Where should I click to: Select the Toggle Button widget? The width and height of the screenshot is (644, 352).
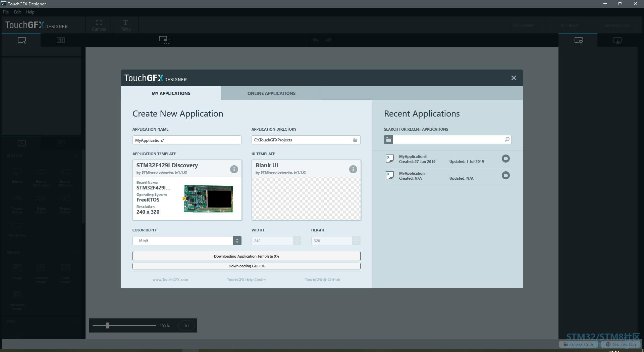(x=17, y=204)
